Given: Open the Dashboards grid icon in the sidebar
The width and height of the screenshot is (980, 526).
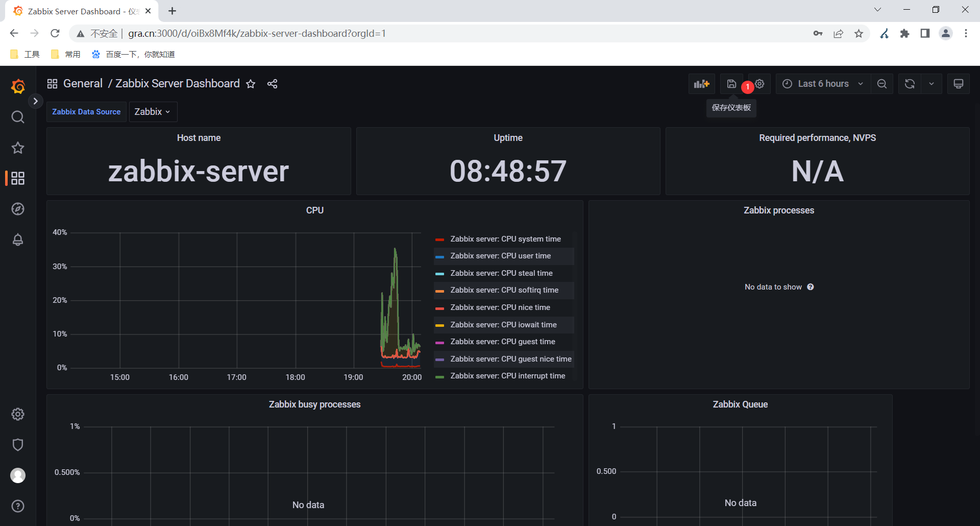Looking at the screenshot, I should (x=18, y=178).
